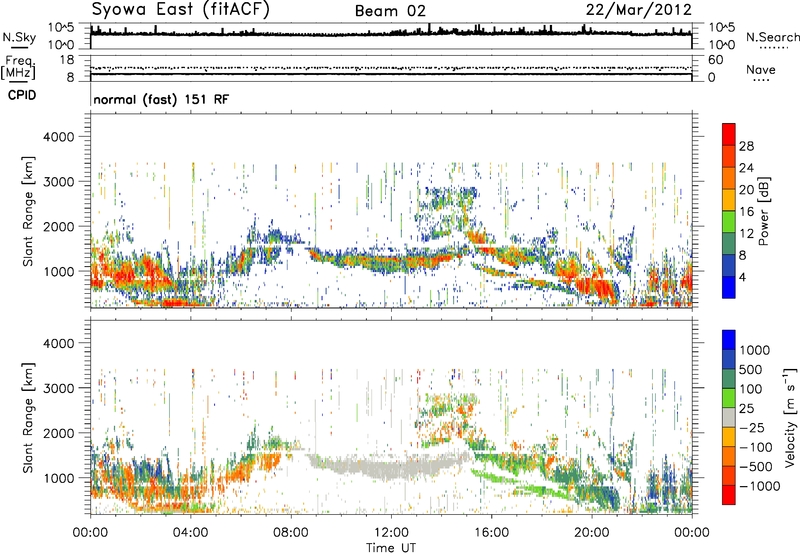This screenshot has width=800, height=554.
Task: Click the frequency axis value 18
Action: click(x=67, y=60)
